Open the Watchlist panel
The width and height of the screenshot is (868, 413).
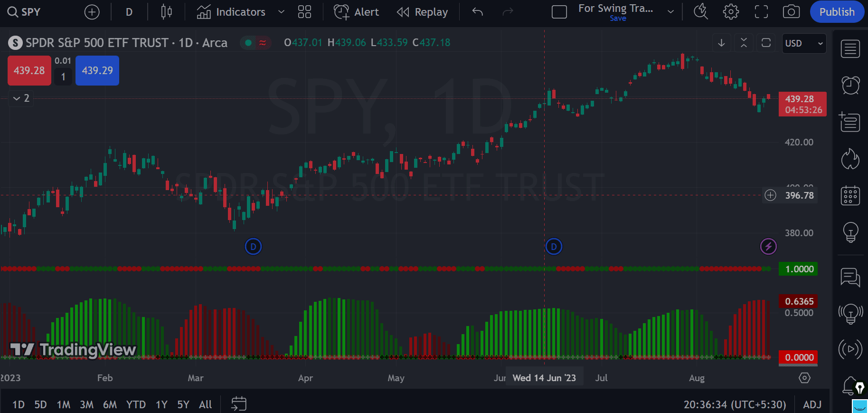pos(850,48)
